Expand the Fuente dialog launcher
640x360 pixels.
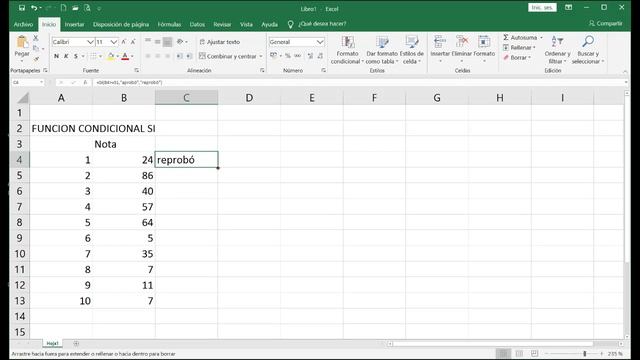pyautogui.click(x=136, y=70)
